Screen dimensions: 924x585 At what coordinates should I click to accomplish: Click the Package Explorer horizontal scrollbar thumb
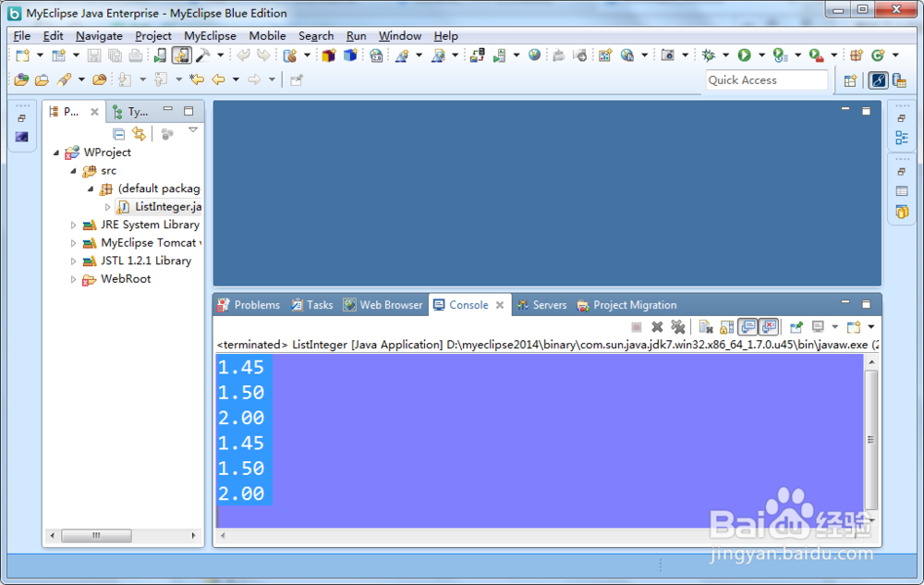coord(97,535)
